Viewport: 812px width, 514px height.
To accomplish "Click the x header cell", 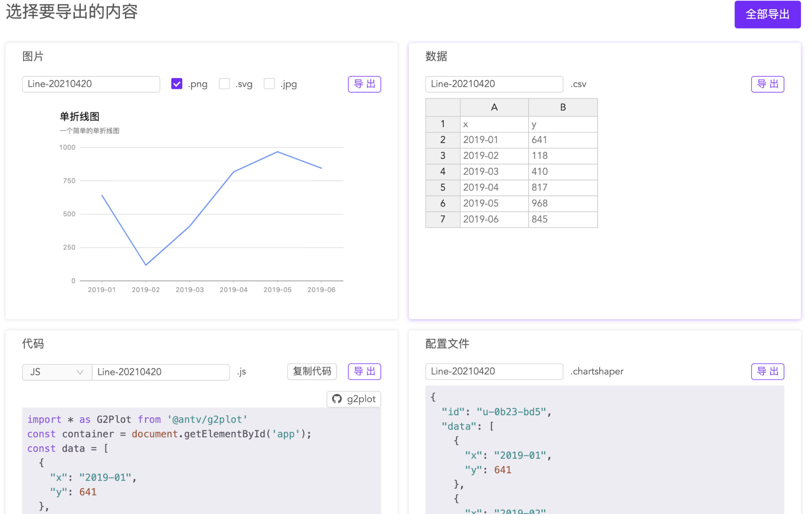I will (x=494, y=124).
